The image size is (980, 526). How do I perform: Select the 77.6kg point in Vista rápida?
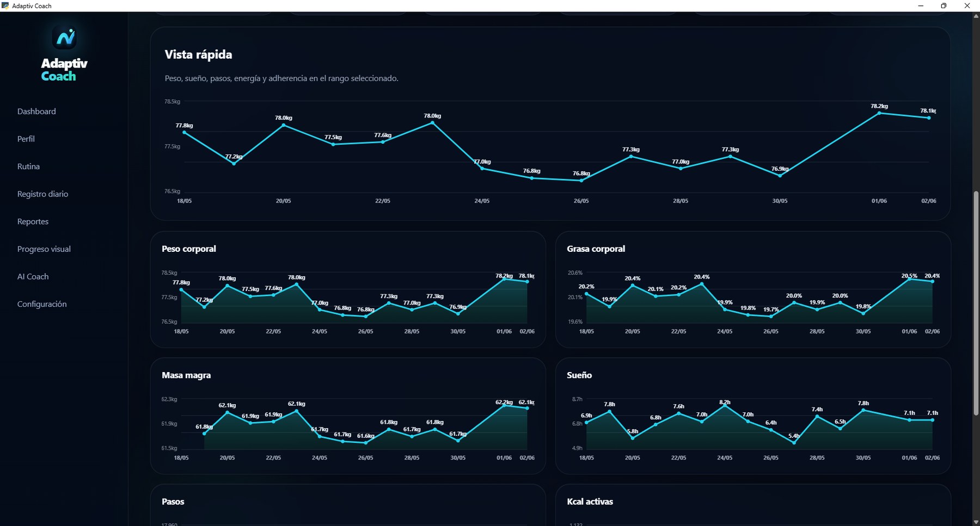383,142
